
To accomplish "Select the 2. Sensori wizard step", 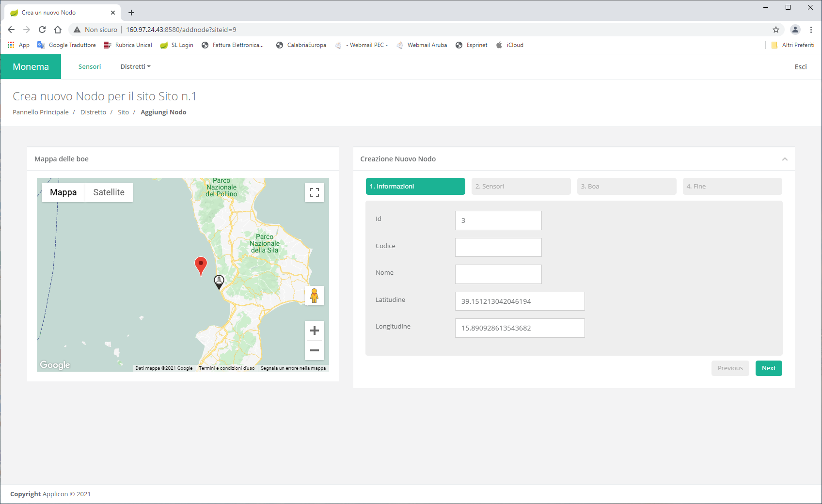I will (x=521, y=186).
